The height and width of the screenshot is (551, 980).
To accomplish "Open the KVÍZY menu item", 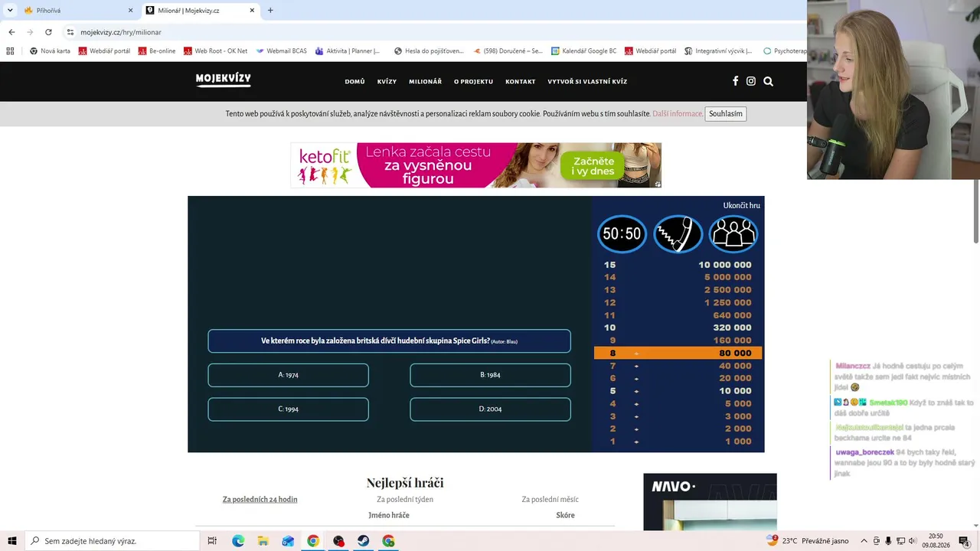I will [387, 81].
